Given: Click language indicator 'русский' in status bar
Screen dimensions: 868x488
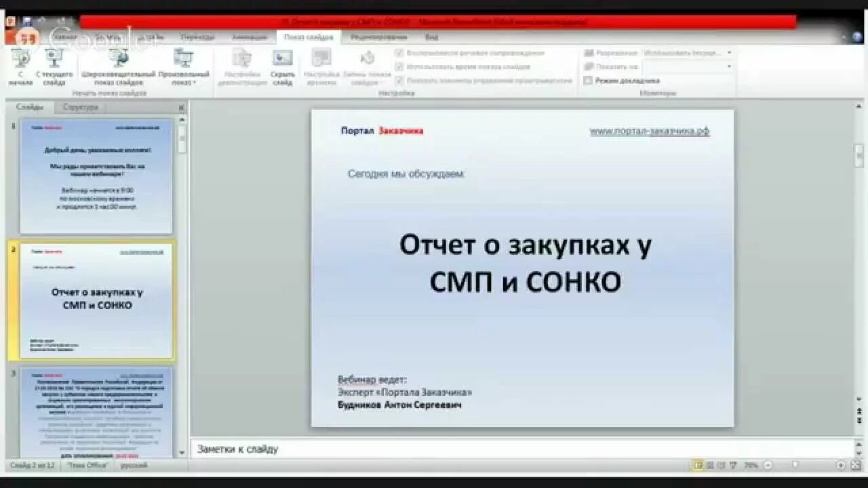Looking at the screenshot, I should pyautogui.click(x=134, y=466).
